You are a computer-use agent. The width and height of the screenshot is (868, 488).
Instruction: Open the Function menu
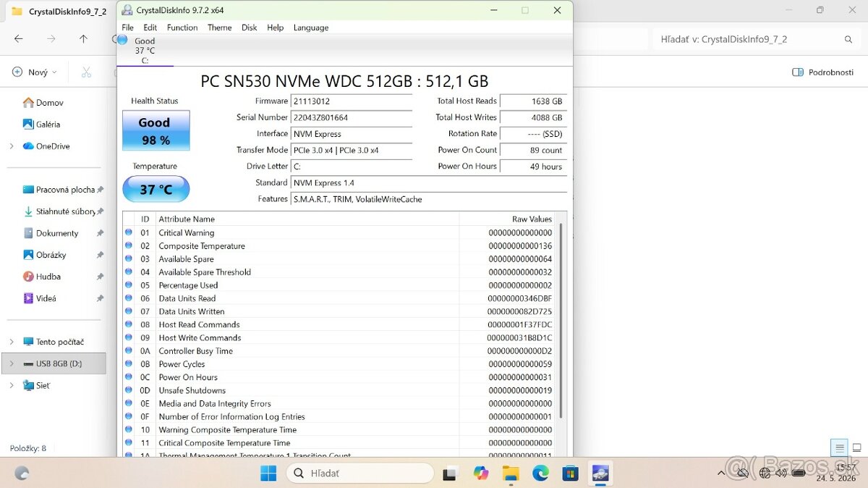tap(182, 28)
